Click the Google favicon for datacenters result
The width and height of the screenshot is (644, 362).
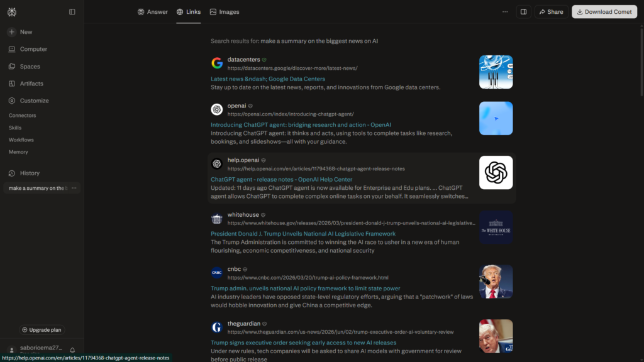click(x=217, y=63)
